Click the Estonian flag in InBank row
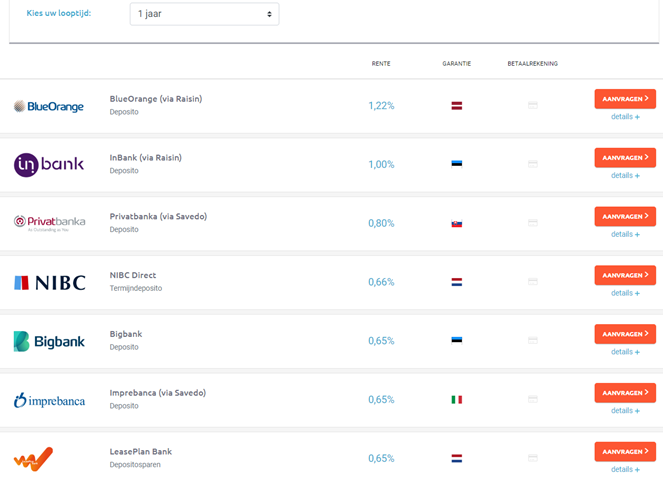Image resolution: width=663 pixels, height=482 pixels. [457, 164]
